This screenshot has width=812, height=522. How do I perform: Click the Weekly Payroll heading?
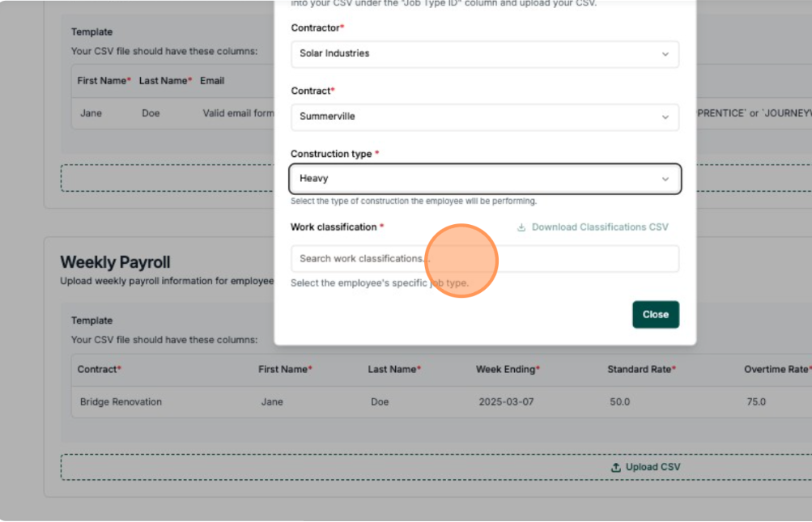(x=115, y=262)
